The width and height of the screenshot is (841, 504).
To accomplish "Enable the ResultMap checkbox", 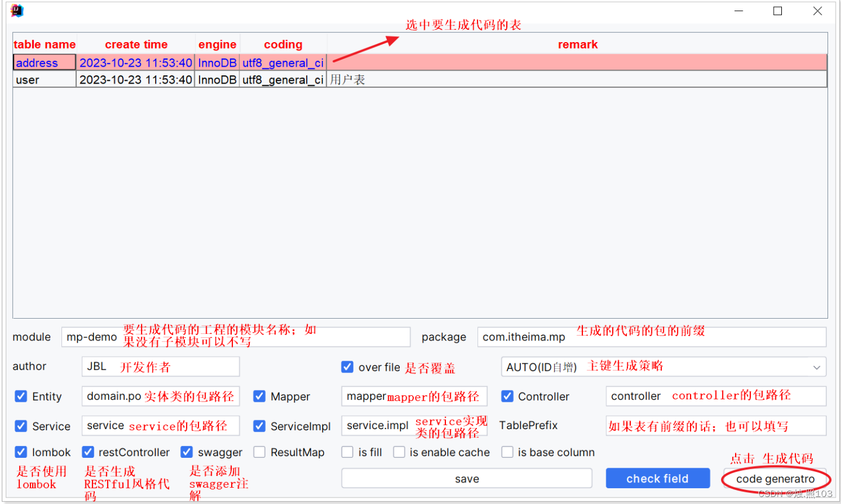I will tap(259, 452).
